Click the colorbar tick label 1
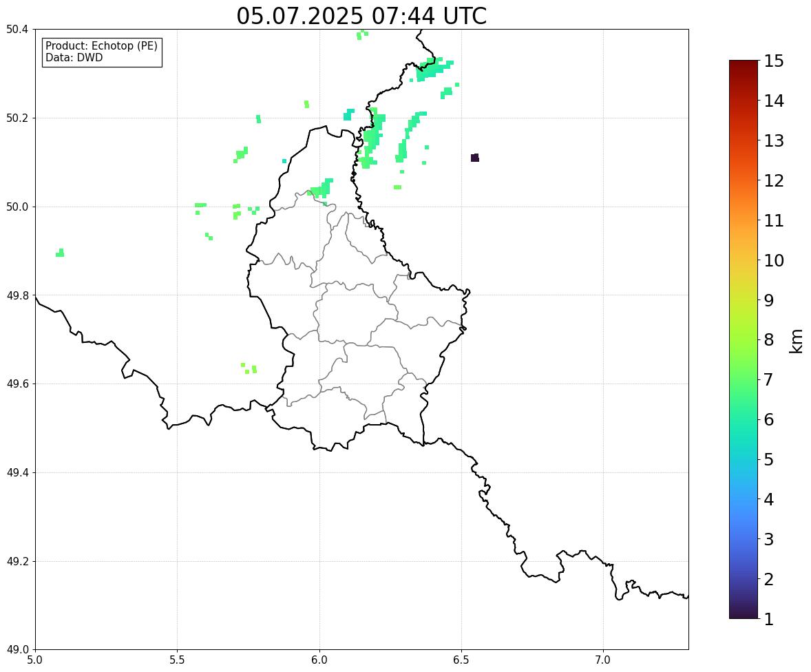 [x=769, y=619]
